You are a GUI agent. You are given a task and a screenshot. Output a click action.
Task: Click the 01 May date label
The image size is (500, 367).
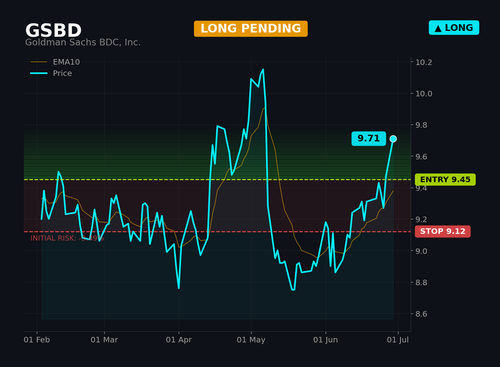tap(251, 340)
